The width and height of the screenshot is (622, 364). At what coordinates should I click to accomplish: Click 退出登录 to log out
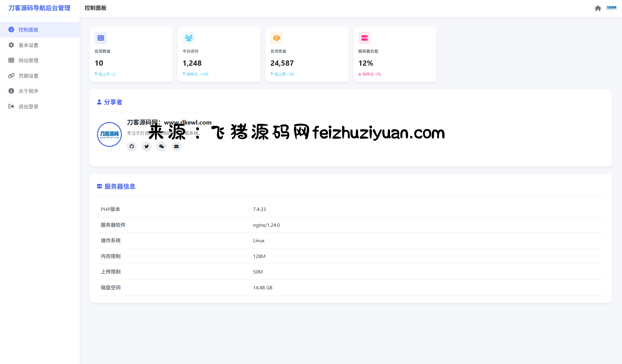pos(29,107)
